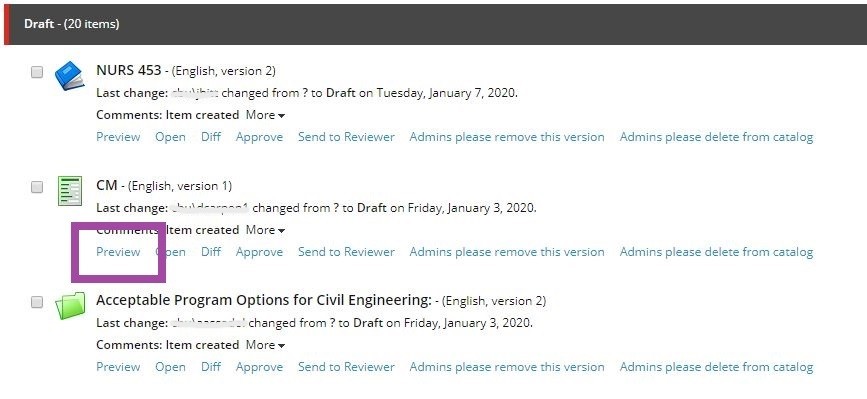The width and height of the screenshot is (867, 399).
Task: Expand More comments under CM
Action: pos(265,230)
